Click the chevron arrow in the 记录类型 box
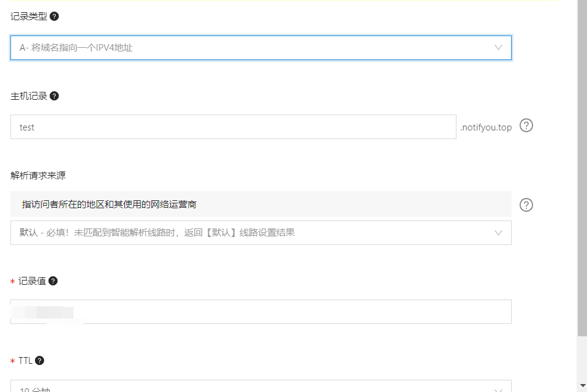Image resolution: width=587 pixels, height=392 pixels. tap(498, 48)
